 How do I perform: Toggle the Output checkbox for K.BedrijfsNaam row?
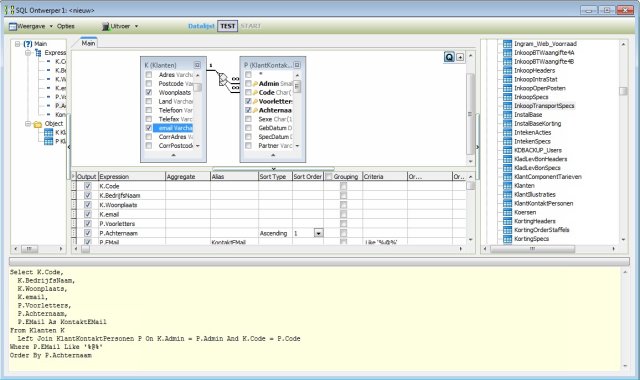[x=88, y=195]
